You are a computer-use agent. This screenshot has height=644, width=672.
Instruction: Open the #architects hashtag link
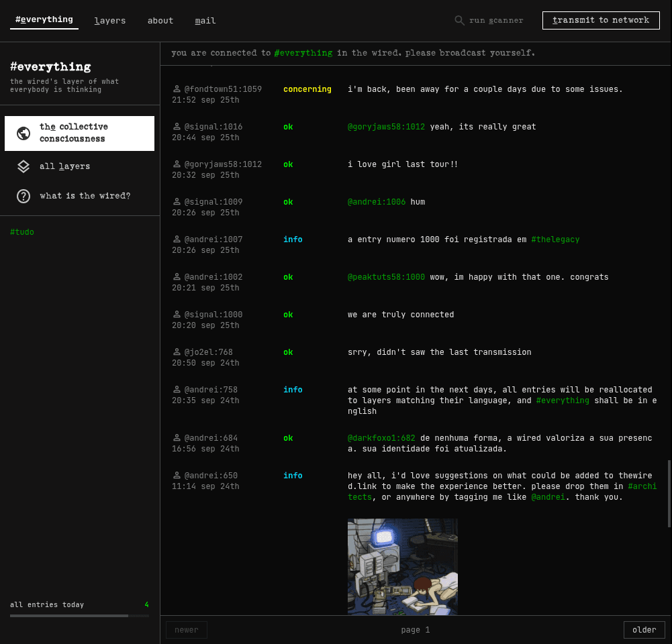pyautogui.click(x=642, y=486)
